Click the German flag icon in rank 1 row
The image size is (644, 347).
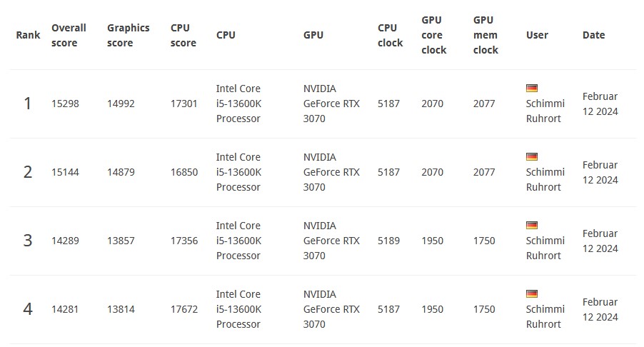[x=532, y=89]
